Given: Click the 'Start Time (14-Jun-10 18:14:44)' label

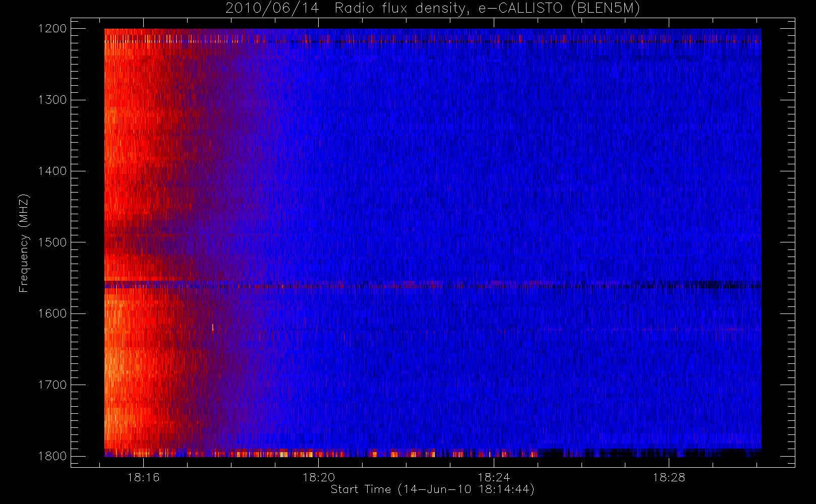Looking at the screenshot, I should point(432,489).
